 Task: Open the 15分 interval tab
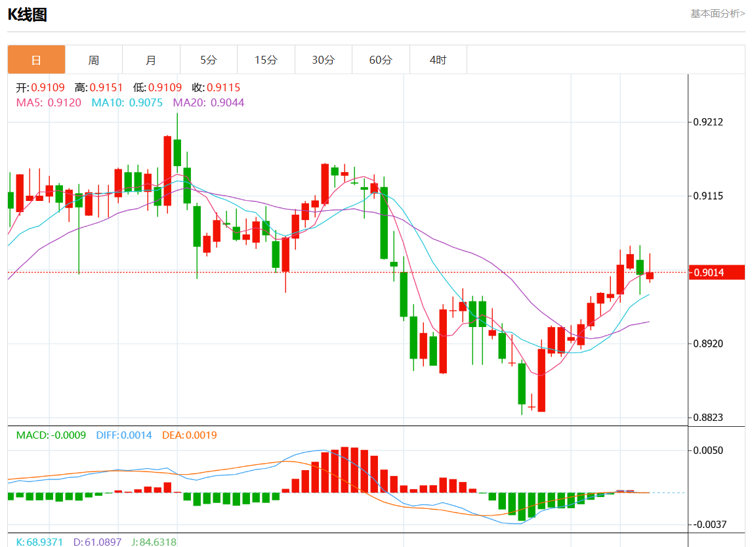point(266,60)
